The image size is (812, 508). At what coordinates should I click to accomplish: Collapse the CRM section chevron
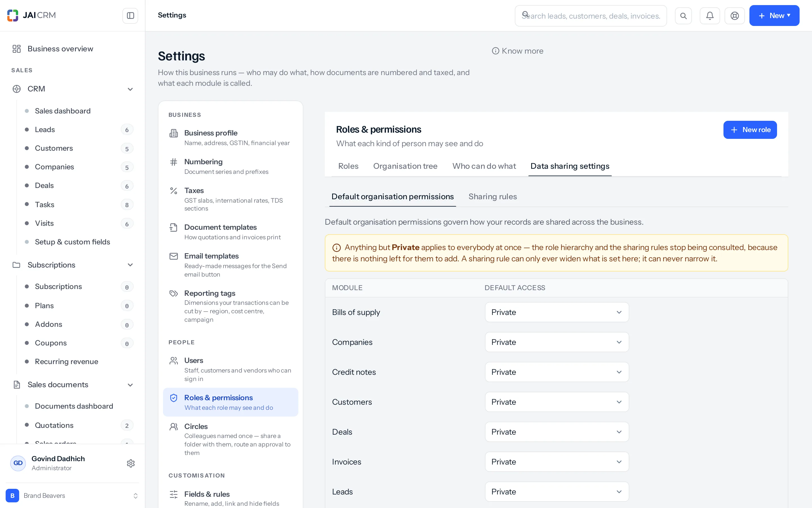130,89
